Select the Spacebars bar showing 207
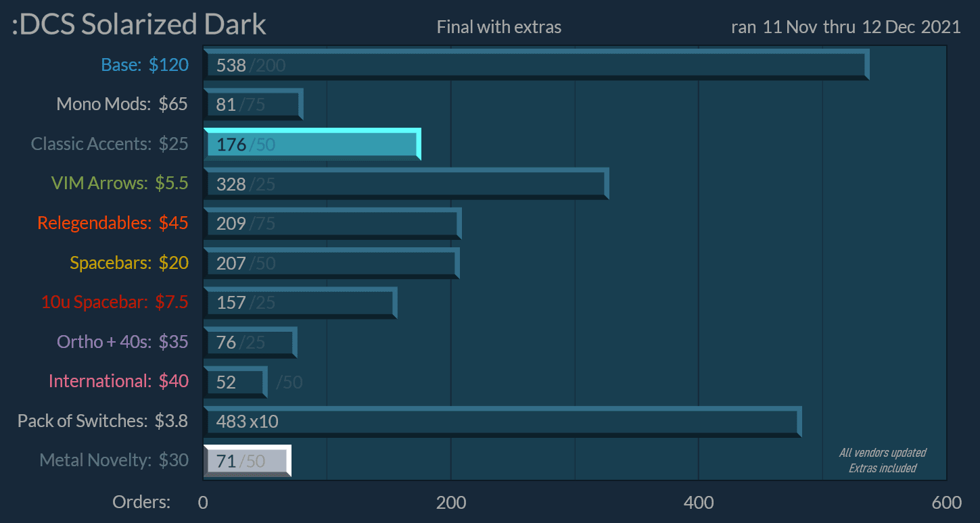 [x=331, y=262]
